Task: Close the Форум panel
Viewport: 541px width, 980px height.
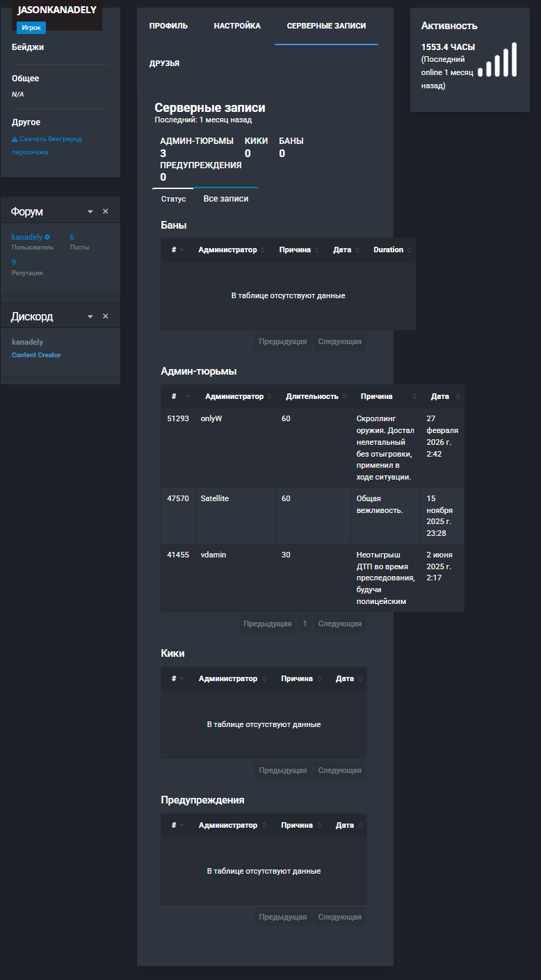Action: coord(106,211)
